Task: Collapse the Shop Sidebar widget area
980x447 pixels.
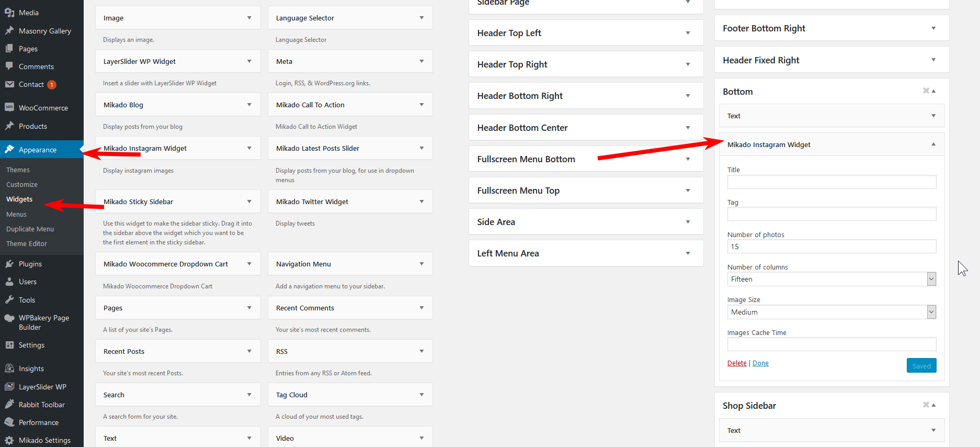Action: [933, 405]
